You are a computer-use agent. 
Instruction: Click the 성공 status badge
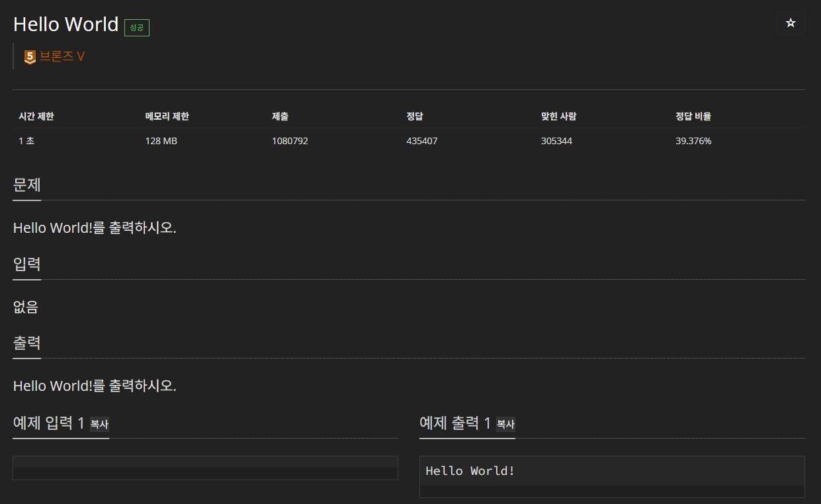tap(137, 28)
